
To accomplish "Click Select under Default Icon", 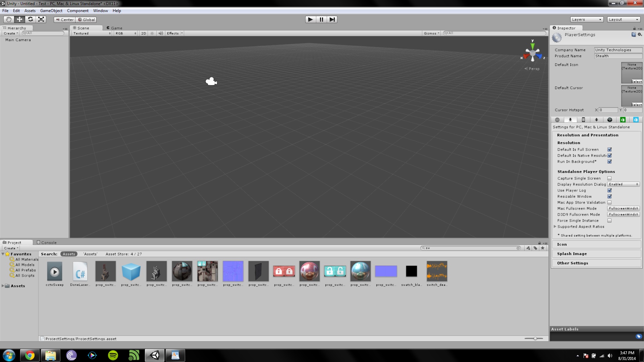I will coord(636,81).
